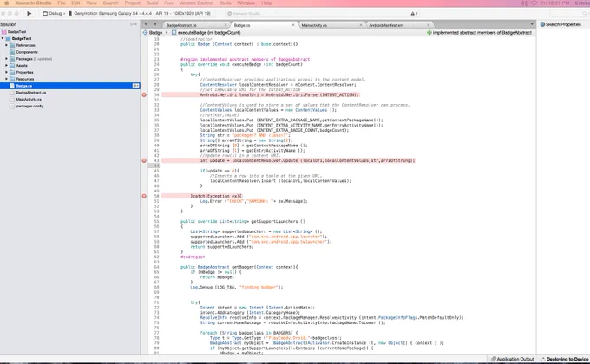Open the Xamarin Studio application menu

pos(33,3)
